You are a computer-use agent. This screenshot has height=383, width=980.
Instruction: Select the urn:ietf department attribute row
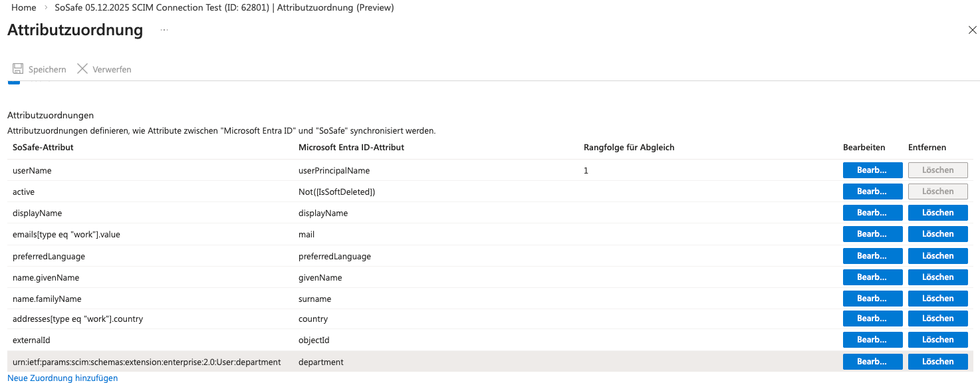(x=146, y=362)
